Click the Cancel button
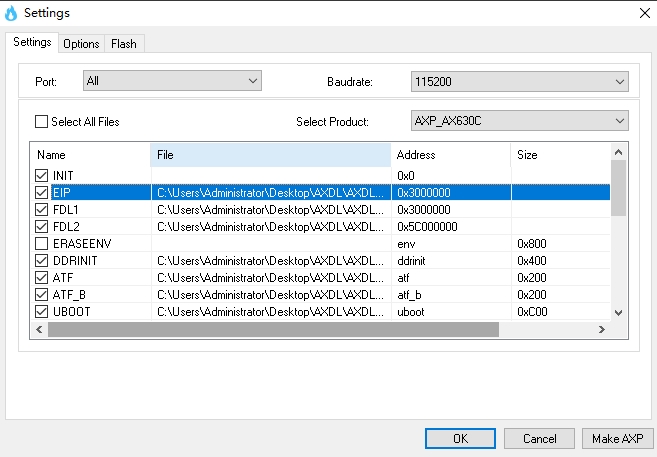 pyautogui.click(x=539, y=439)
